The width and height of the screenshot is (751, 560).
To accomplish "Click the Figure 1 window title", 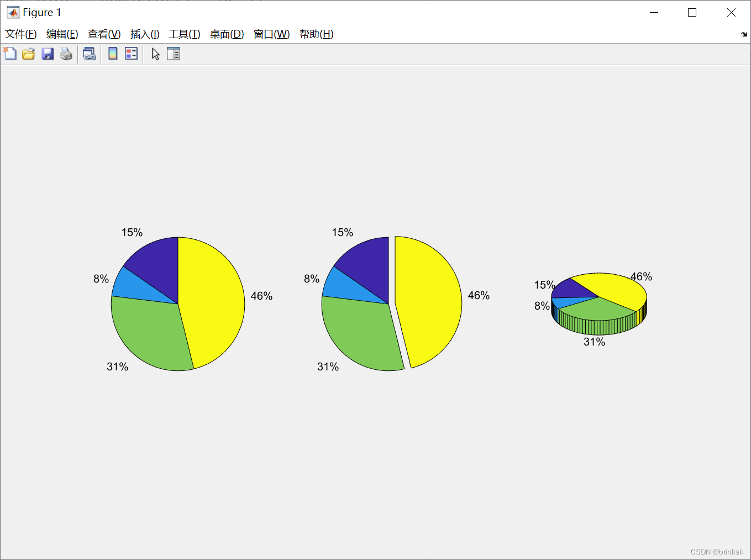I will (x=42, y=12).
